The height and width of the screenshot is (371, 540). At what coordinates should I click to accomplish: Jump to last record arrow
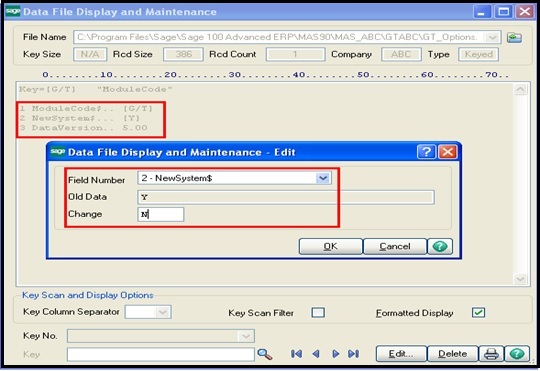(x=353, y=354)
